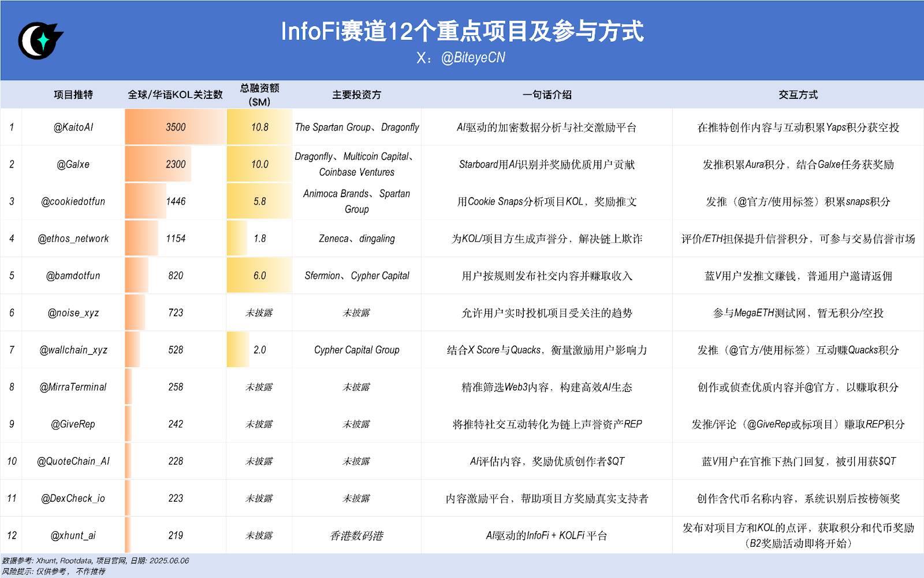The height and width of the screenshot is (578, 924).
Task: Select the 528 KOL count cell
Action: coord(176,350)
